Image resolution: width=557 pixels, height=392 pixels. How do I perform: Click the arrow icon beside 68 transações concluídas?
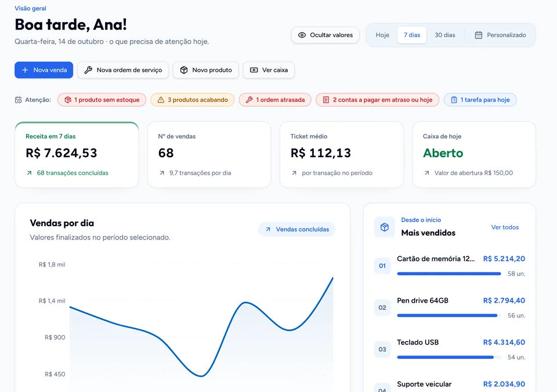(29, 173)
